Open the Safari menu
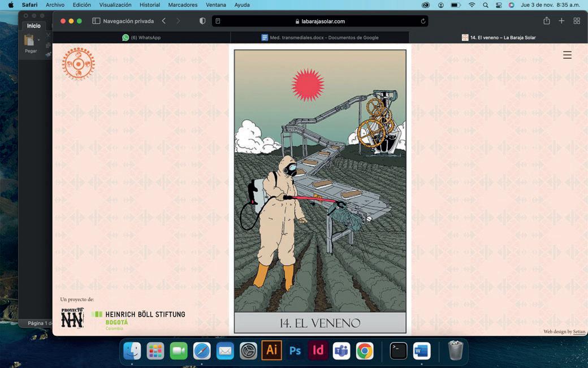The image size is (588, 368). pos(29,5)
